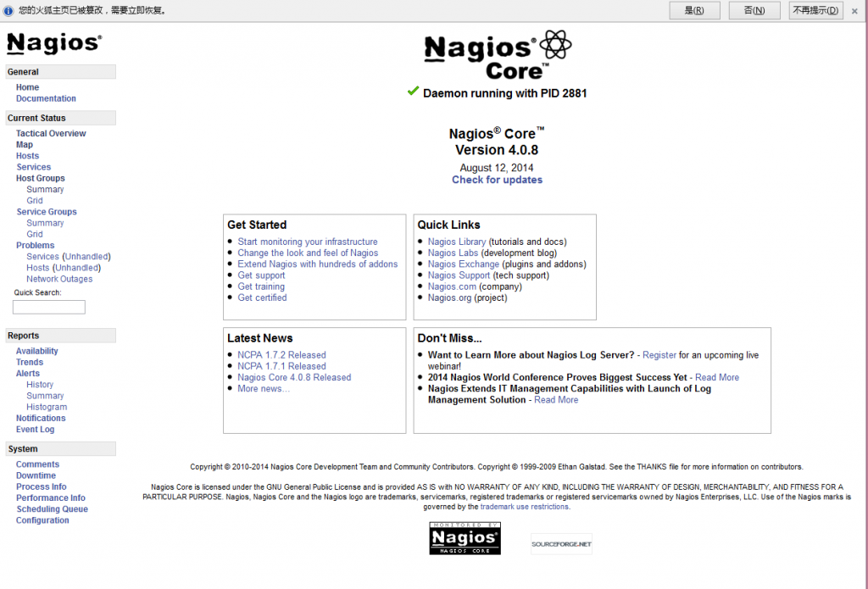Click the Quick Search input field
Image resolution: width=868 pixels, height=589 pixels.
pos(49,308)
